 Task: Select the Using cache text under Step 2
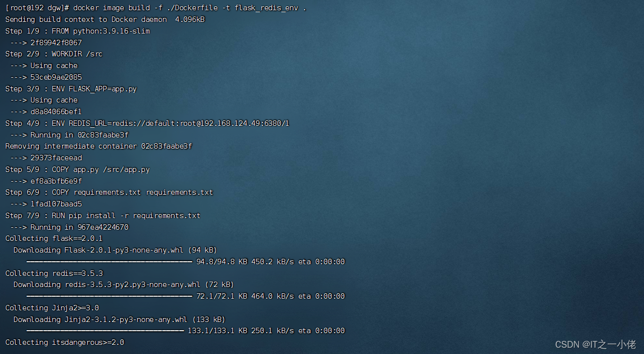(53, 65)
